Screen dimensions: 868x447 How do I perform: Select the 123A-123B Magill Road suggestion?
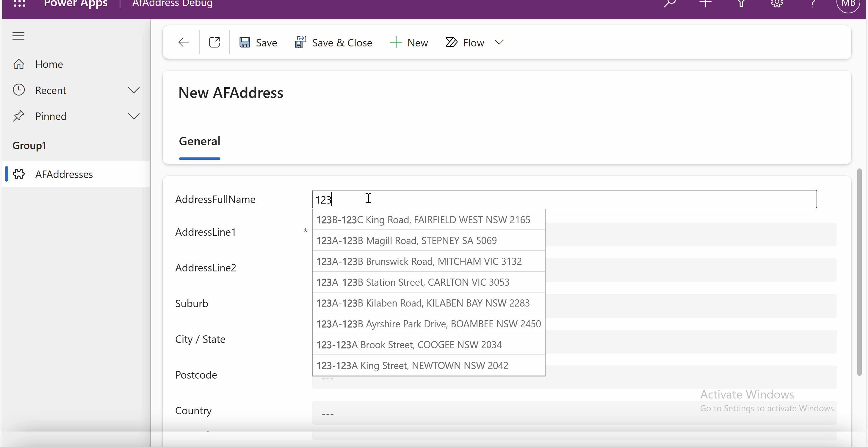coord(406,240)
